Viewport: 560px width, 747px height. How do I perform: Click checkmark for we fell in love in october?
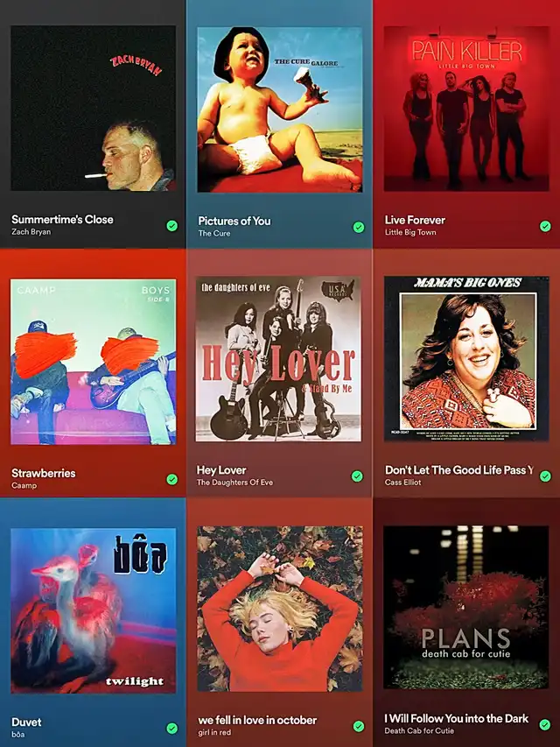click(359, 726)
